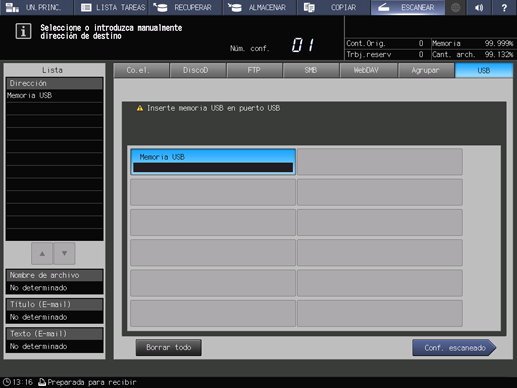Click the Preparada para recibir status text
Screen dimensions: 517x388
click(92, 382)
